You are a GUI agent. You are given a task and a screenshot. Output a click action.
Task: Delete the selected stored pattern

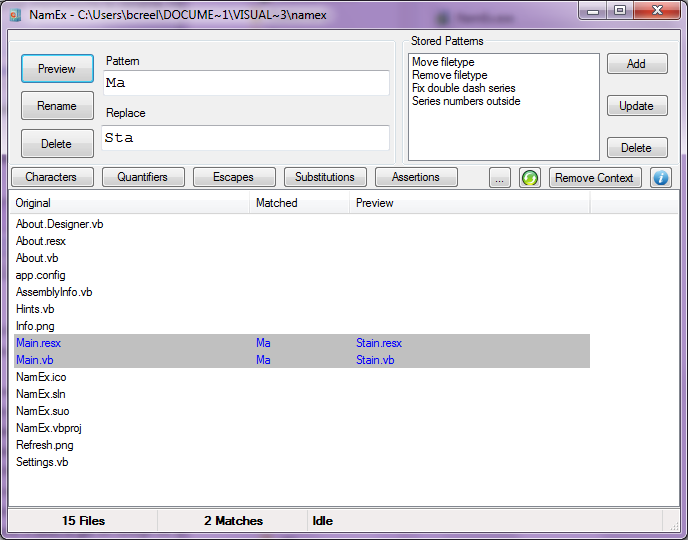pos(637,148)
